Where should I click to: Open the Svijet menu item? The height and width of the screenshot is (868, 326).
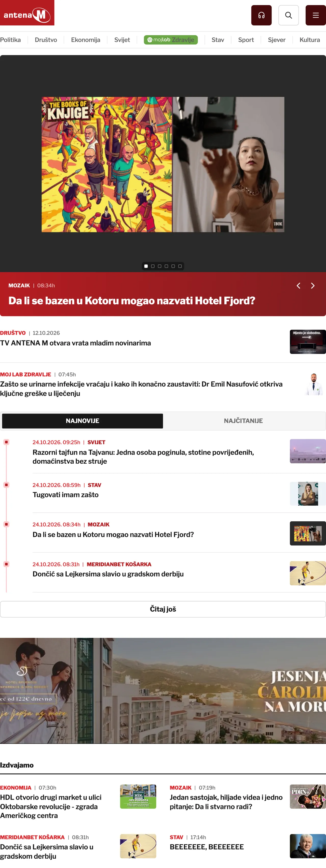[x=122, y=40]
